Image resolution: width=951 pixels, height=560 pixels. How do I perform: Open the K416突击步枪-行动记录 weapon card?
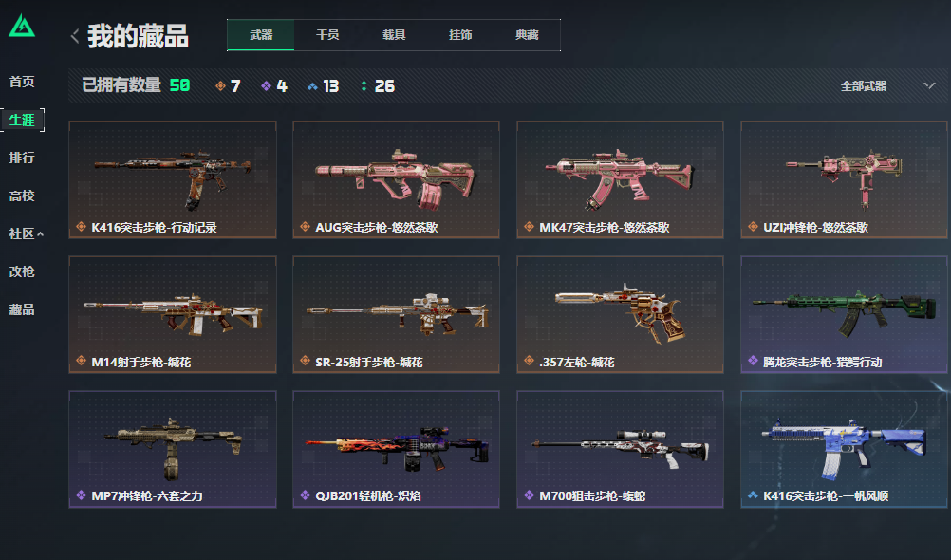tap(173, 179)
